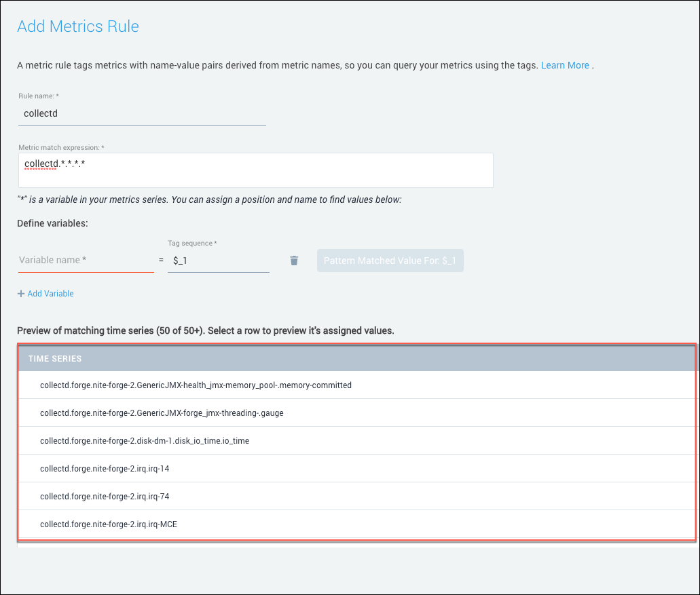Click the Define variables label
Viewport: 700px width, 595px height.
pos(52,223)
